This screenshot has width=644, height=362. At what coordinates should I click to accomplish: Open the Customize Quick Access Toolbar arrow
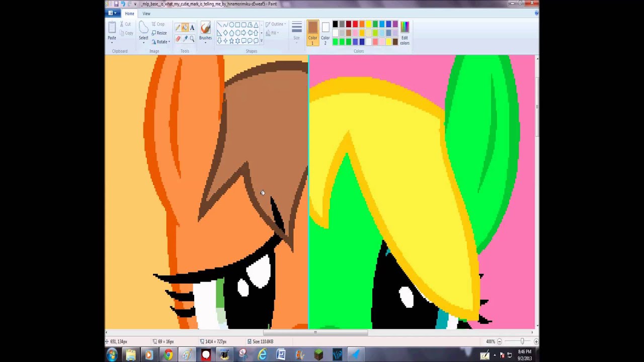click(x=135, y=4)
